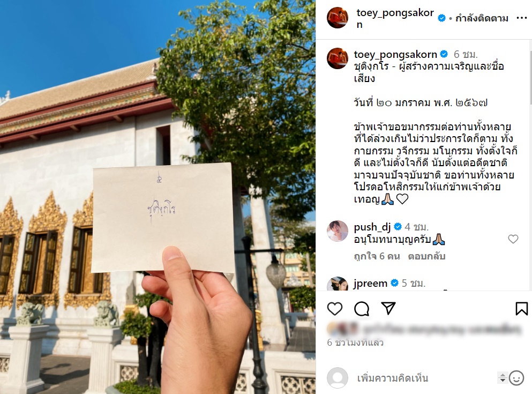Click the เพิ่มความคิดเห็น comment field
Viewport: 532px width, 394px height.
tap(424, 378)
